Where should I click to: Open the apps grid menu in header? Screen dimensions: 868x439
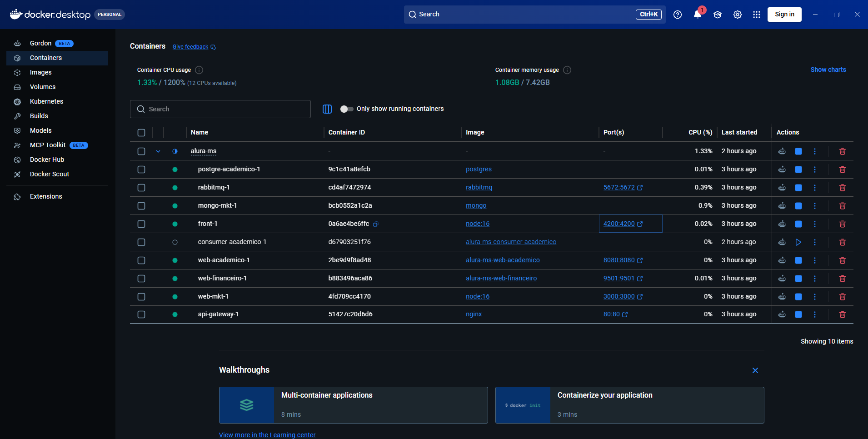tap(756, 15)
